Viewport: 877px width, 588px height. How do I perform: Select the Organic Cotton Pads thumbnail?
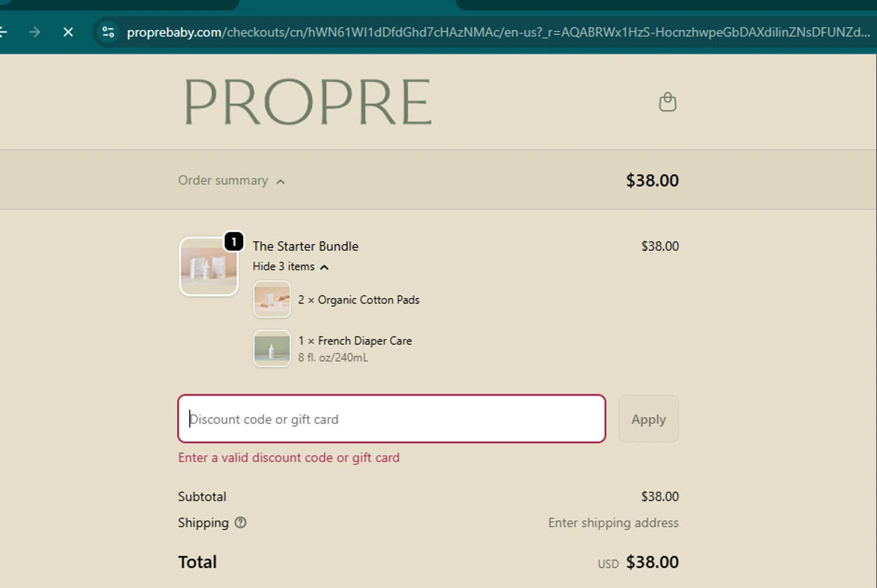click(x=272, y=299)
